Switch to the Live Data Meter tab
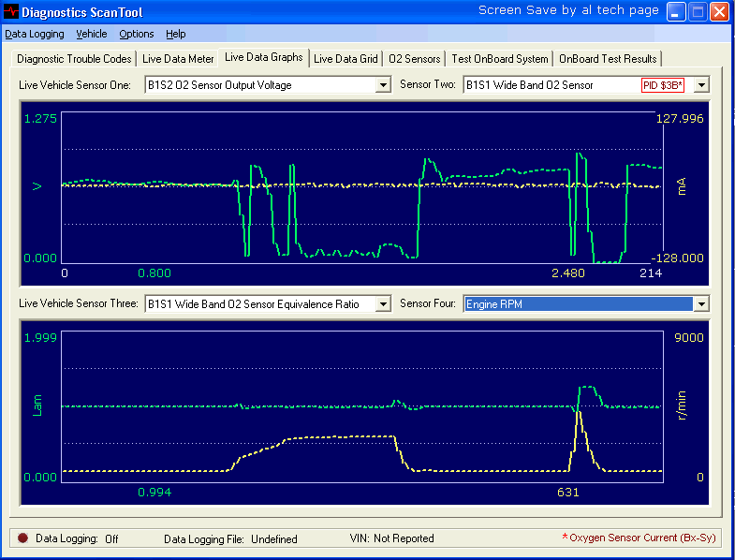 (178, 59)
